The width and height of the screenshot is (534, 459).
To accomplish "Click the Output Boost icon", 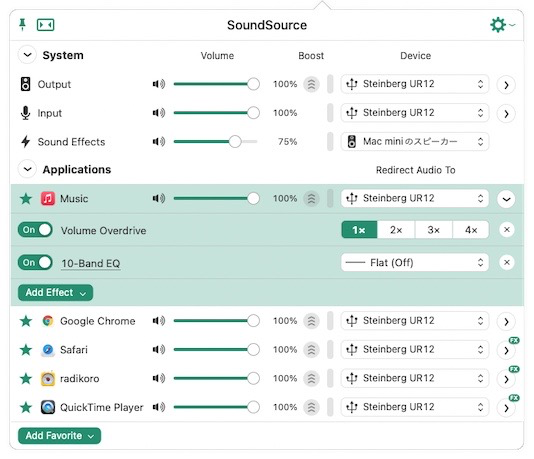I will tap(311, 84).
